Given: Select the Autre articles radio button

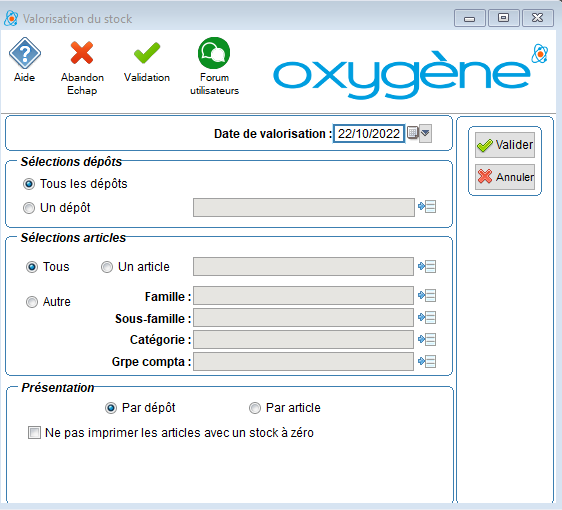Looking at the screenshot, I should point(32,302).
